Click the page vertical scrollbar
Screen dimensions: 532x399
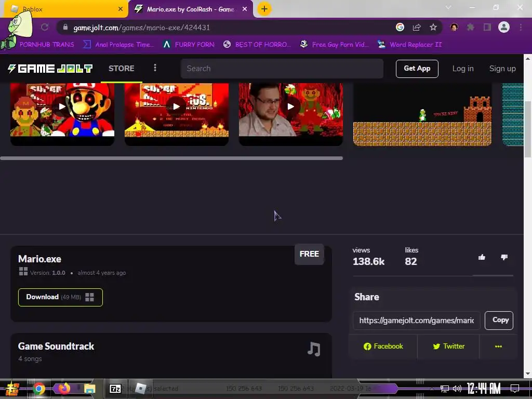tap(528, 129)
